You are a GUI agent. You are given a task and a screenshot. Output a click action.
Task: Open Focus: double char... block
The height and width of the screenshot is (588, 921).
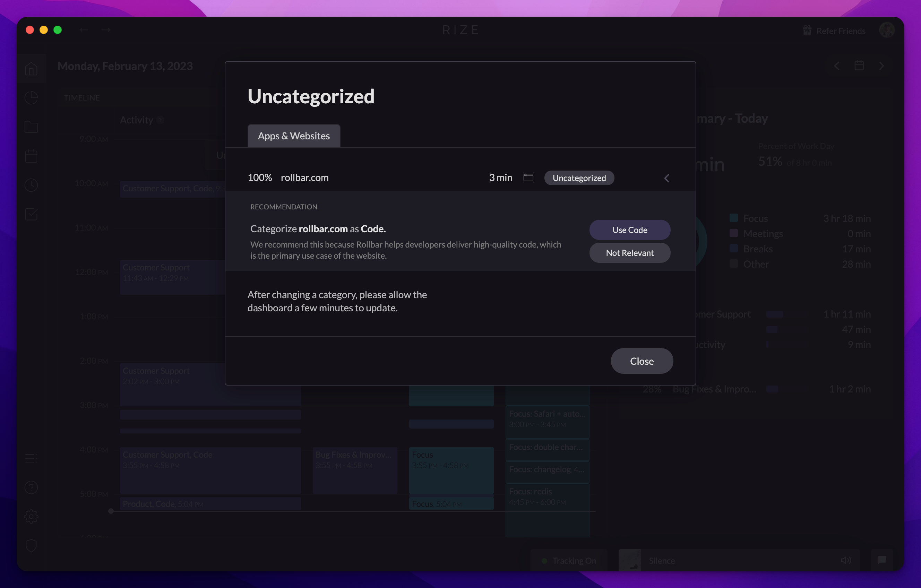pos(547,450)
